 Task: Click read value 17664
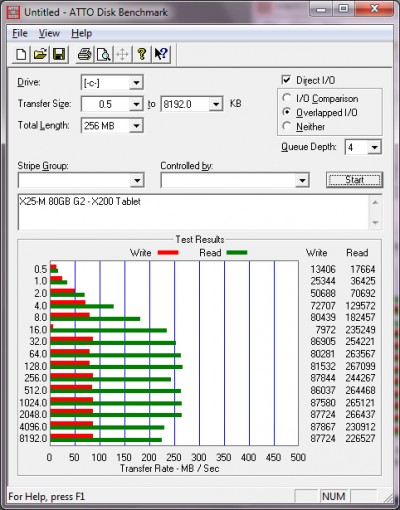tap(363, 269)
